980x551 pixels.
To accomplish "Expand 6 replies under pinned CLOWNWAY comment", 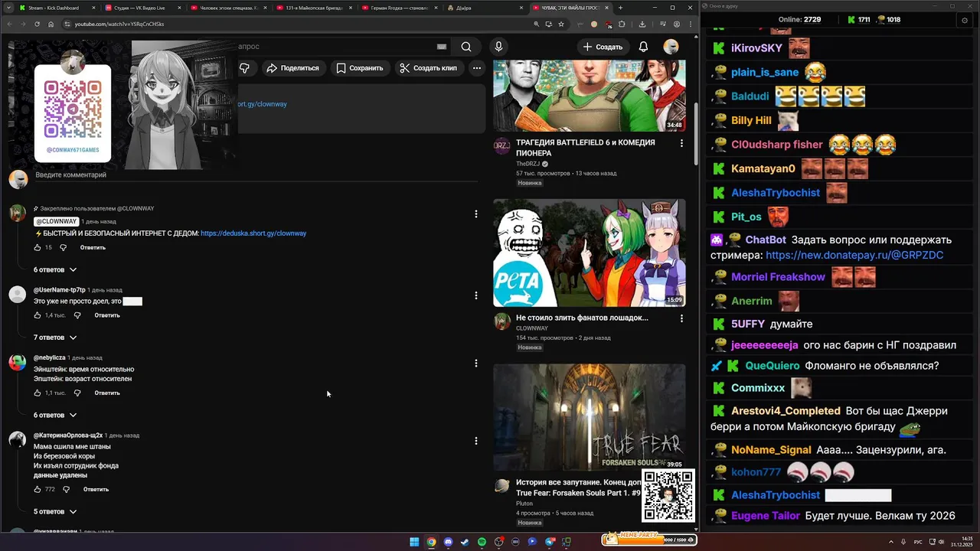I will (55, 269).
